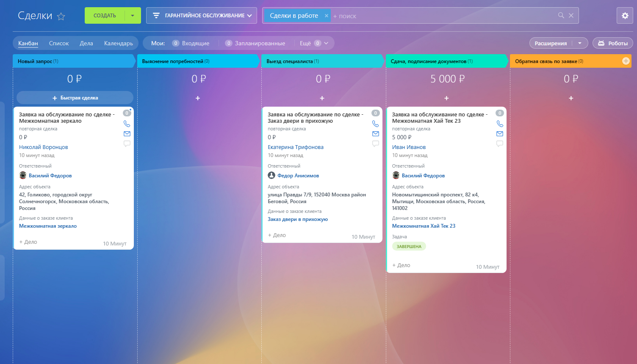Open activity counter badge on Иван Иванов card
The image size is (637, 364).
coord(500,113)
